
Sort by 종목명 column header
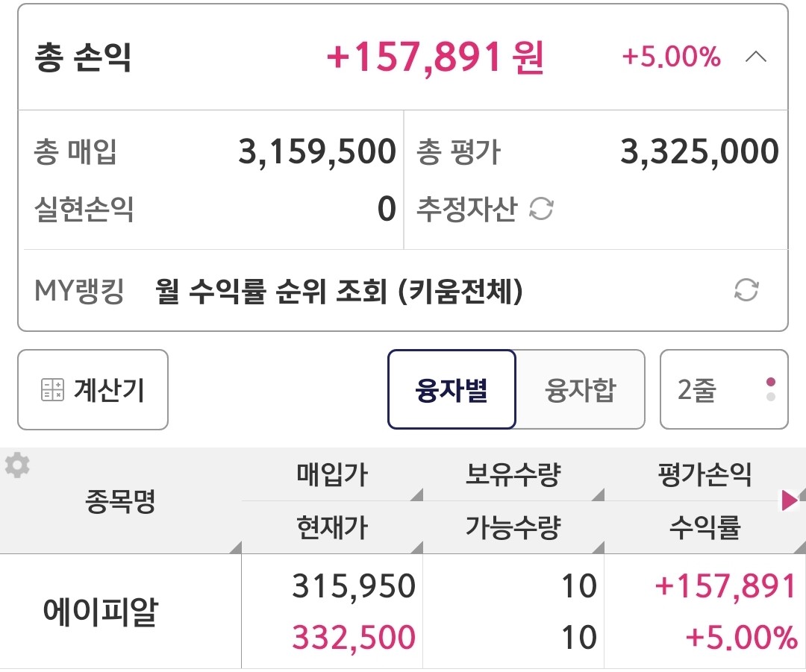120,501
